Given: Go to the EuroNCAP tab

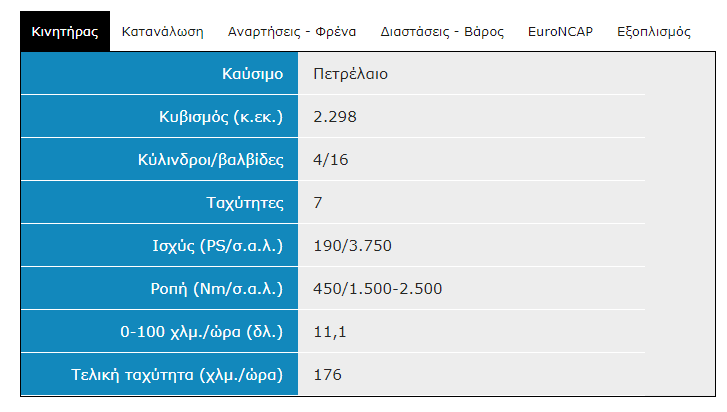Looking at the screenshot, I should [560, 32].
